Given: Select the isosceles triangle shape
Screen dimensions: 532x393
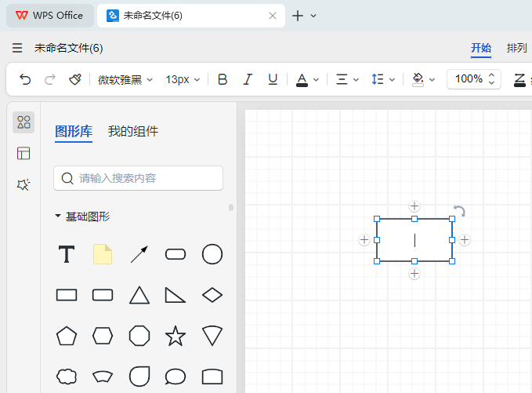Looking at the screenshot, I should (x=139, y=295).
